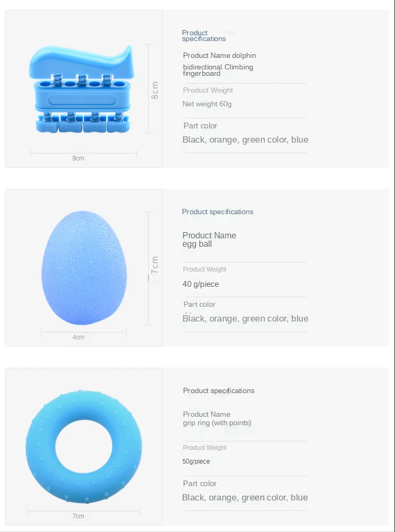Click grip ring's color list text

[x=245, y=497]
